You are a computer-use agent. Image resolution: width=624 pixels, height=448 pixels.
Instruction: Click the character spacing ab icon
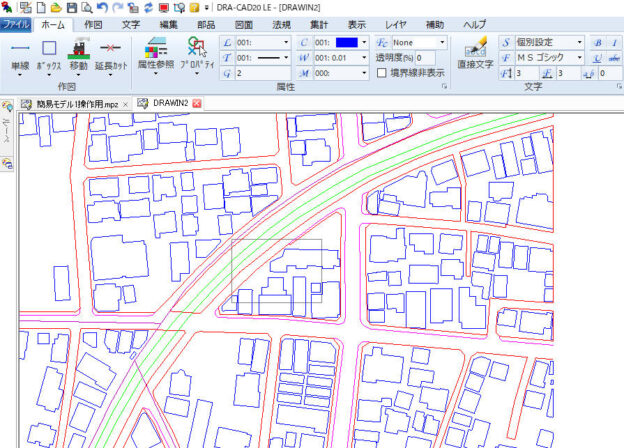pyautogui.click(x=589, y=73)
